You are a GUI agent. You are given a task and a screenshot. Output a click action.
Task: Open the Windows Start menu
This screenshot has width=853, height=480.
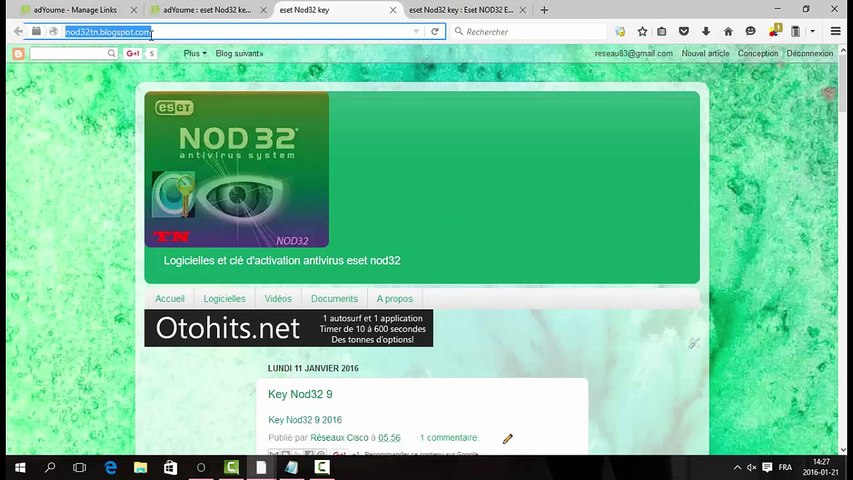20,467
